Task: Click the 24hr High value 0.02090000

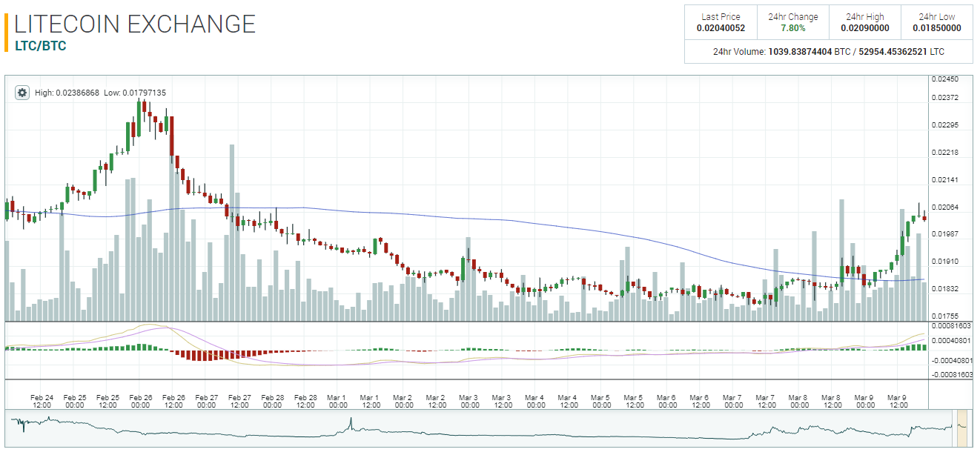Action: [865, 28]
